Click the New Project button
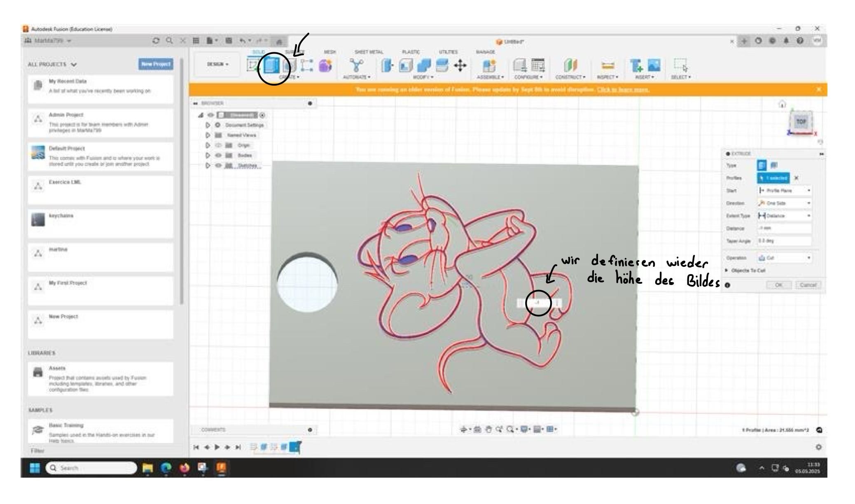This screenshot has height=504, width=855. point(156,64)
